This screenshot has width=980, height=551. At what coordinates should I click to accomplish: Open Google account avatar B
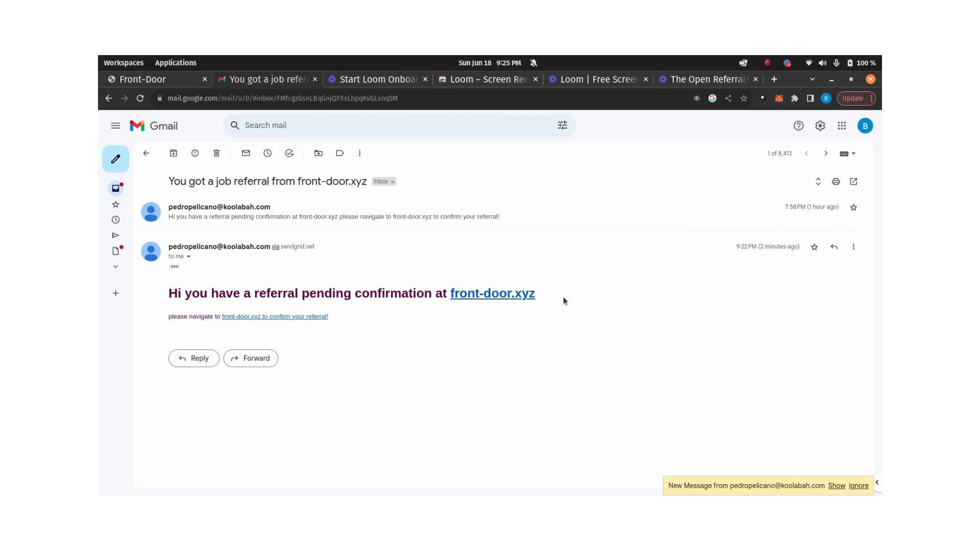865,126
